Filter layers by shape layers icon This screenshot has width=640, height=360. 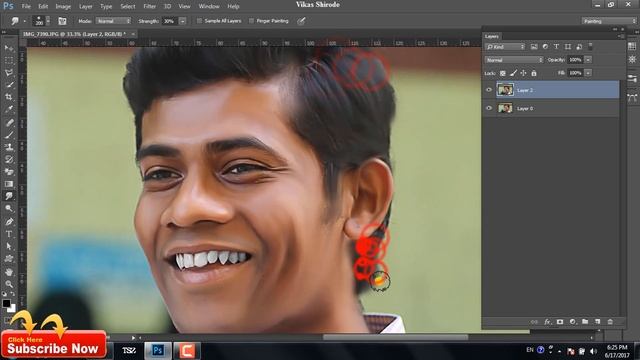pyautogui.click(x=568, y=47)
